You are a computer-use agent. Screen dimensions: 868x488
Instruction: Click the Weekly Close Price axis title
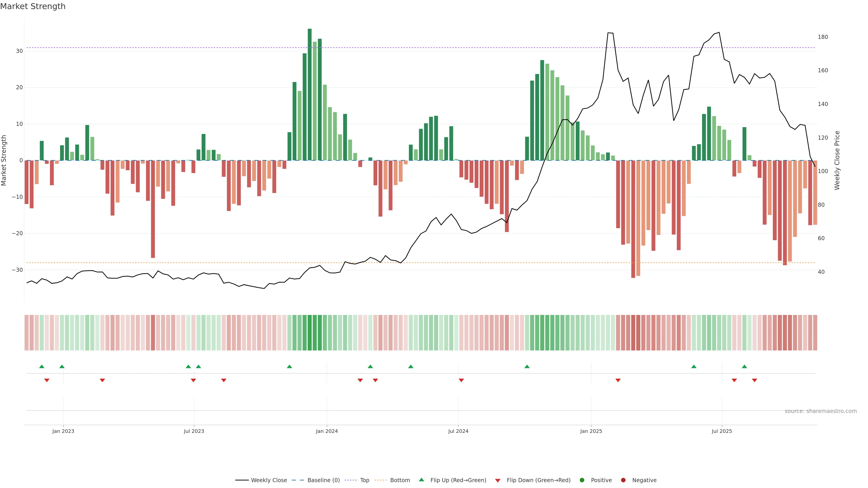(837, 160)
